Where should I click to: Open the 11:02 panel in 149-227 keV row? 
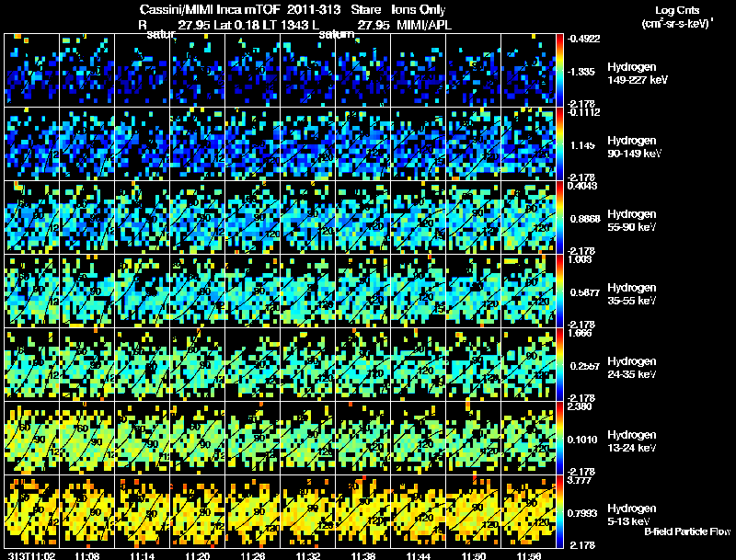pos(31,70)
